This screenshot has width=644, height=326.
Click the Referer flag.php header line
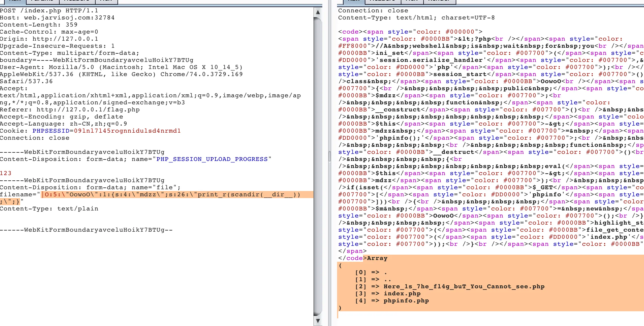click(x=70, y=110)
